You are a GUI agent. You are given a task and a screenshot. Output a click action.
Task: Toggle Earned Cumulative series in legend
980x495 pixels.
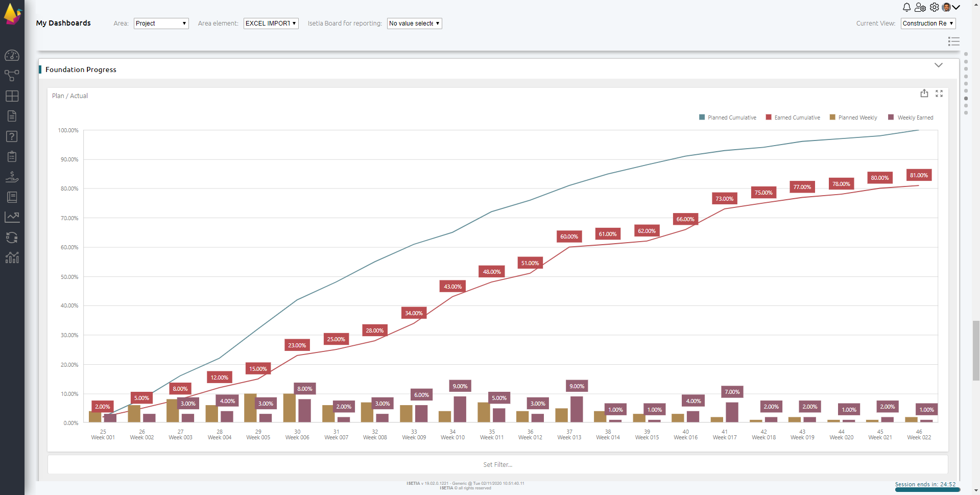793,117
